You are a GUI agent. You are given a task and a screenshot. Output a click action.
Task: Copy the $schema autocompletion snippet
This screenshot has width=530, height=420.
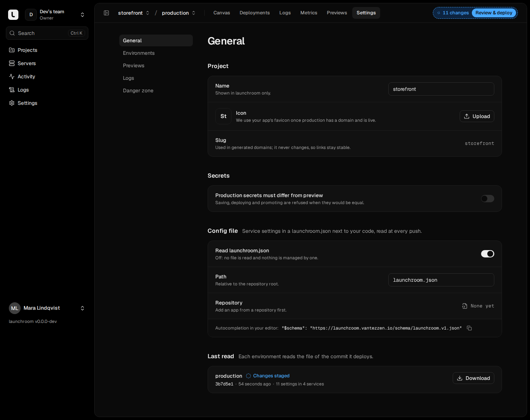tap(469, 328)
